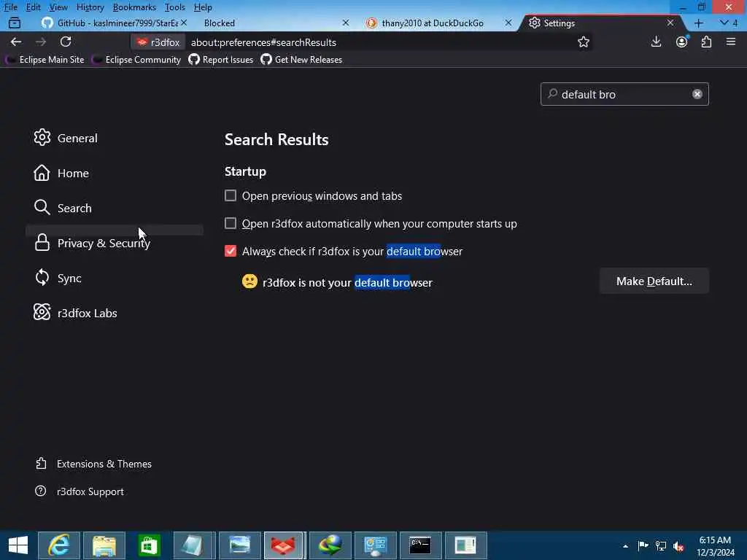The height and width of the screenshot is (560, 747).
Task: Open the Bookmarks menu
Action: point(134,7)
